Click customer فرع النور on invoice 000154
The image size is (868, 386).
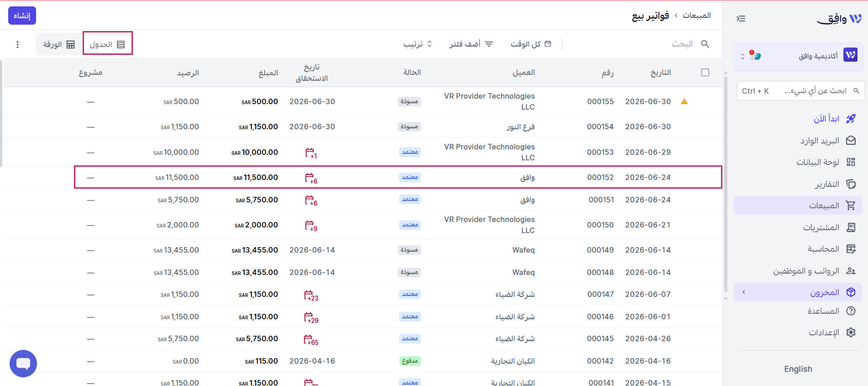(521, 127)
